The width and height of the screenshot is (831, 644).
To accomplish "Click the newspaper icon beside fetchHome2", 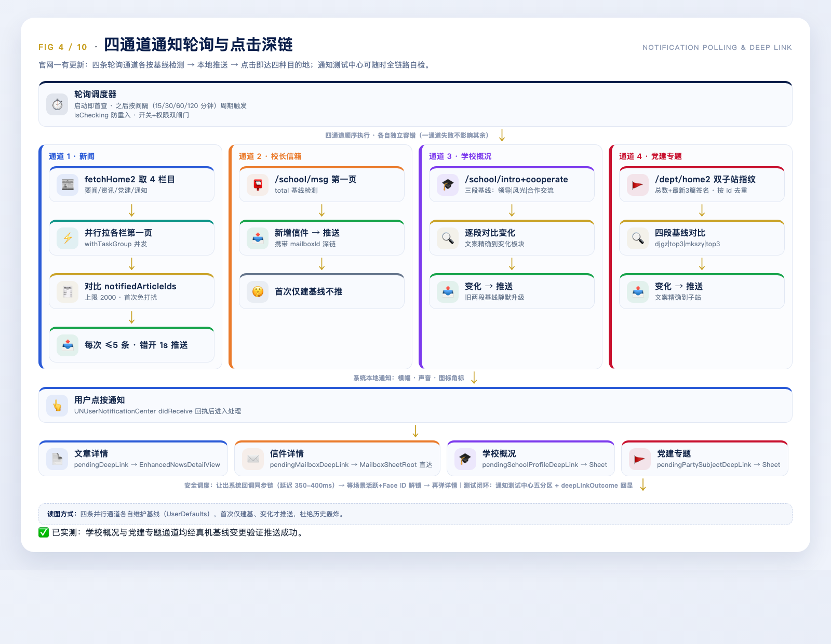I will point(68,185).
